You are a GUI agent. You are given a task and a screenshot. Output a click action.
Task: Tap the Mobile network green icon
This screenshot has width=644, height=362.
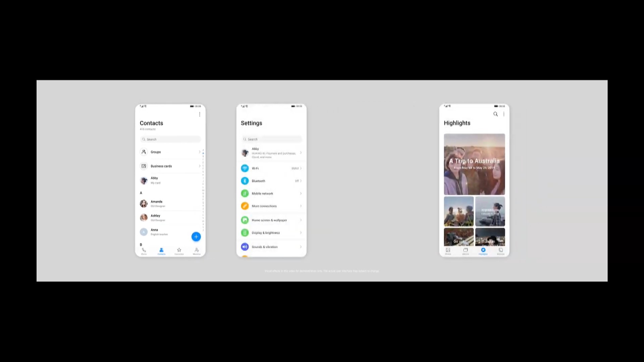coord(245,193)
